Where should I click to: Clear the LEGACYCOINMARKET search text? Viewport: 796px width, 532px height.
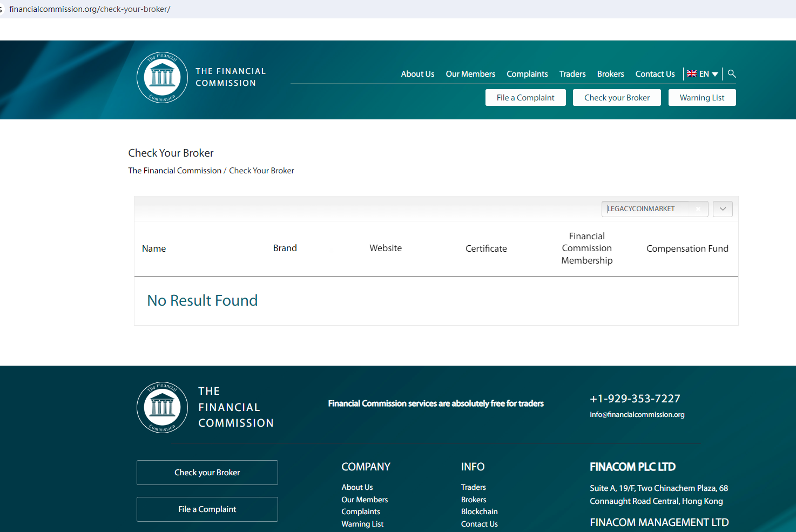[698, 209]
